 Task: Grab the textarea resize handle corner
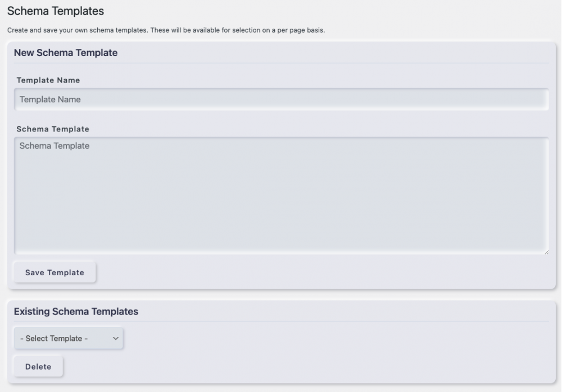point(546,252)
